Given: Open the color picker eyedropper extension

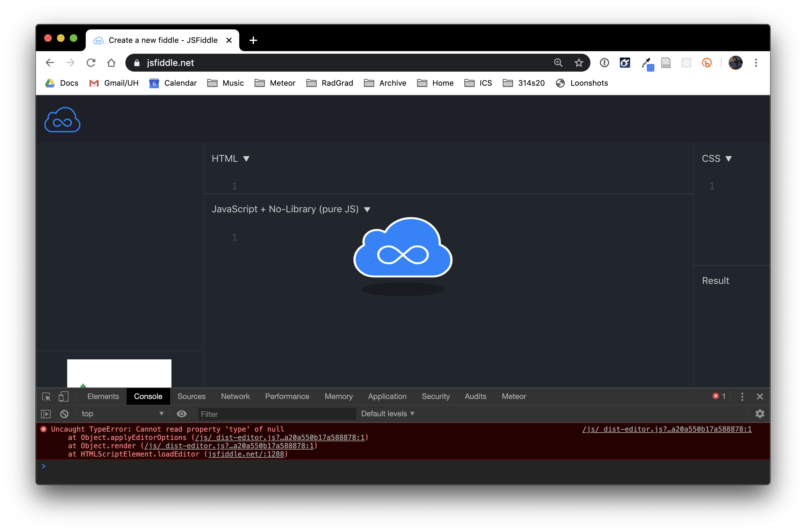Looking at the screenshot, I should pos(647,64).
